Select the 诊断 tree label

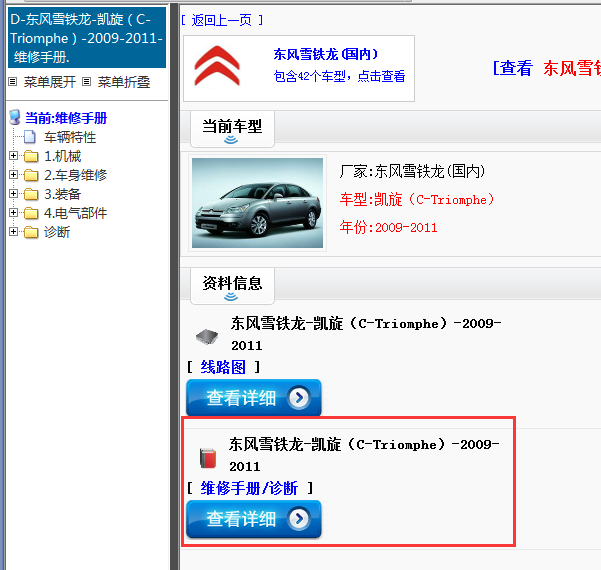pyautogui.click(x=57, y=232)
